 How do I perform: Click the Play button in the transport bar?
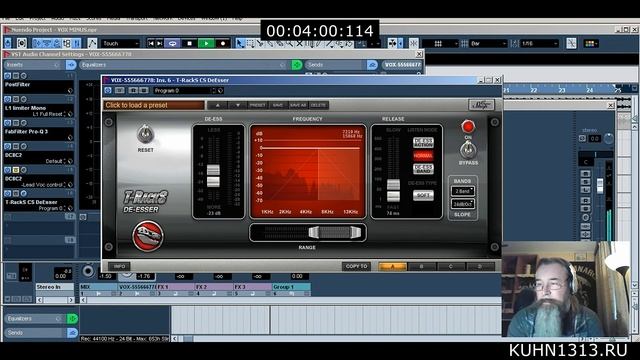(x=206, y=43)
